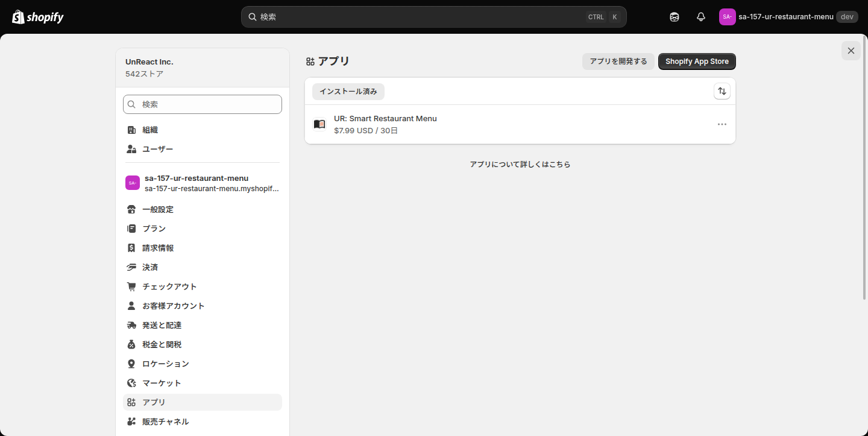Click the 組織 building icon in sidebar

[x=131, y=130]
